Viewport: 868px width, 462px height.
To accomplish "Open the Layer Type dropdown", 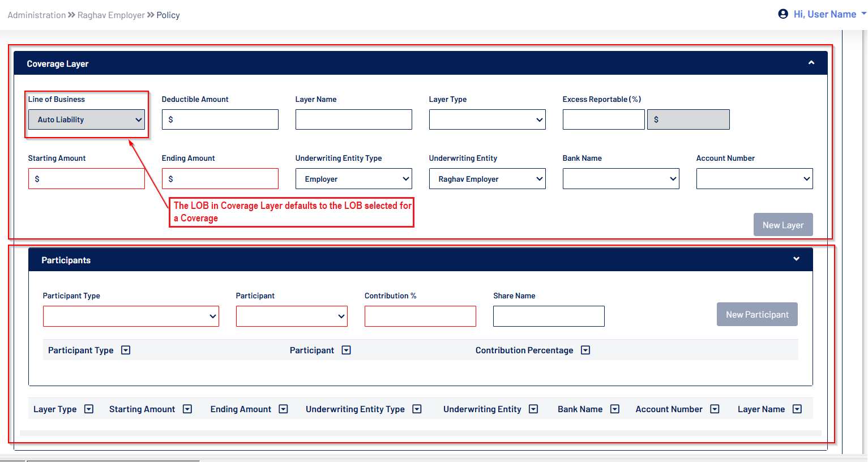I will point(487,119).
